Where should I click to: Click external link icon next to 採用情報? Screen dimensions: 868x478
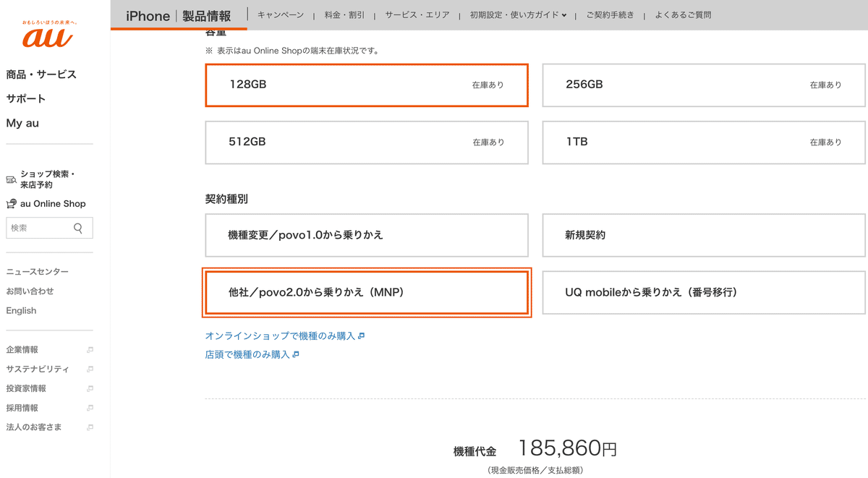pos(90,408)
